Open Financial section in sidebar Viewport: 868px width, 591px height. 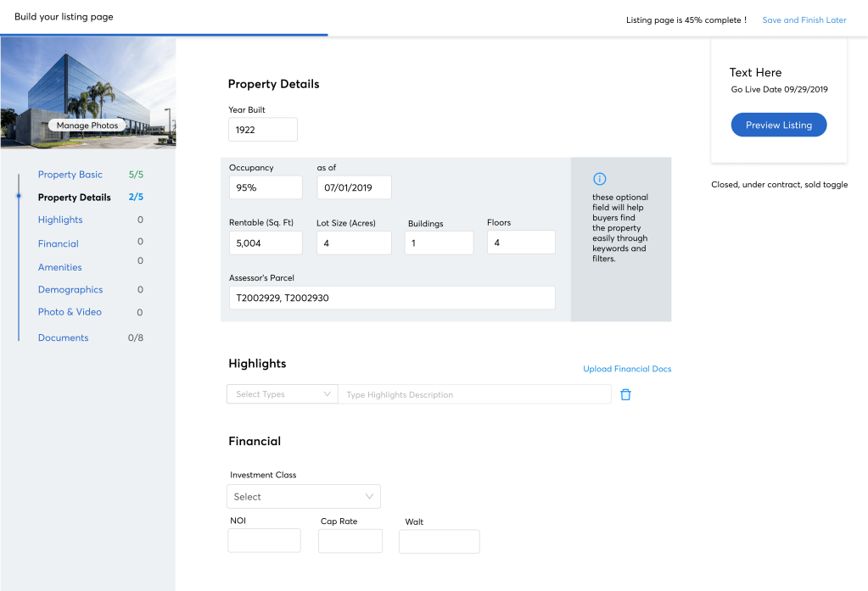[59, 243]
